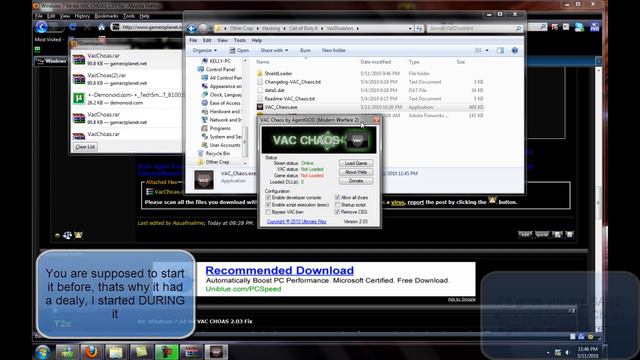This screenshot has height=360, width=640.
Task: Open Firefox's Tools menu
Action: pos(129,16)
